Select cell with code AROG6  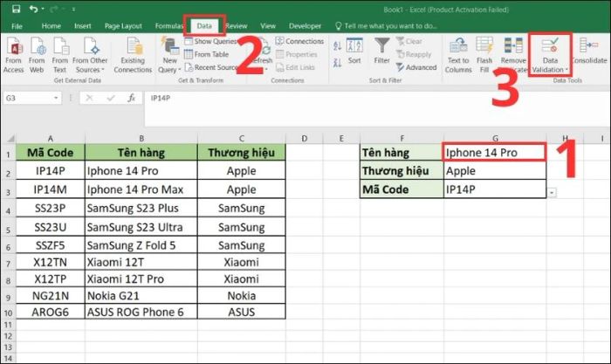[x=51, y=312]
